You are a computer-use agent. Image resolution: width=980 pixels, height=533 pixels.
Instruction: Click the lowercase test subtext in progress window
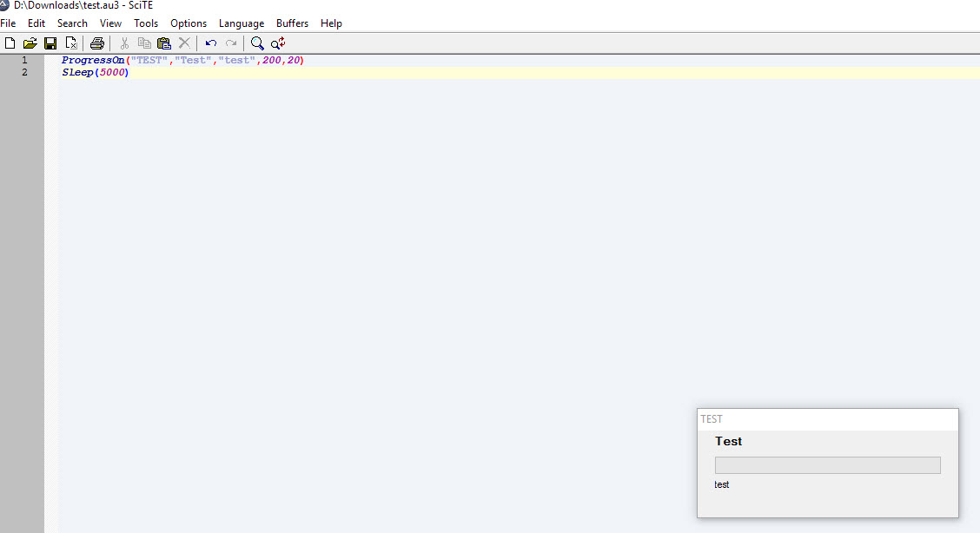(x=722, y=484)
